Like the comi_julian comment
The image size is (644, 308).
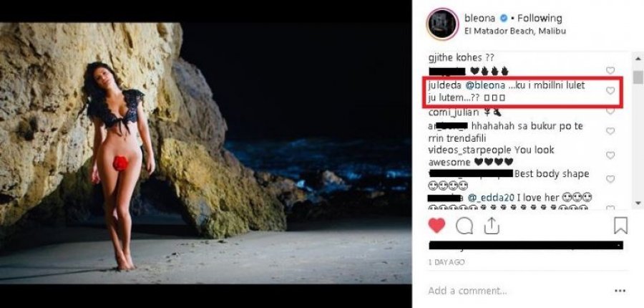(x=610, y=111)
